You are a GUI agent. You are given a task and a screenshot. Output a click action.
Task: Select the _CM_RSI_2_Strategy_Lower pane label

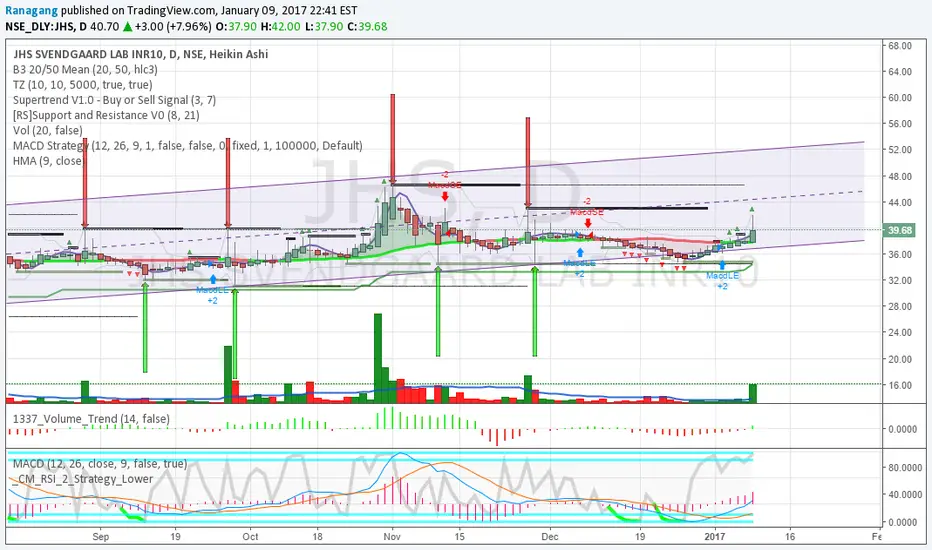pyautogui.click(x=82, y=479)
